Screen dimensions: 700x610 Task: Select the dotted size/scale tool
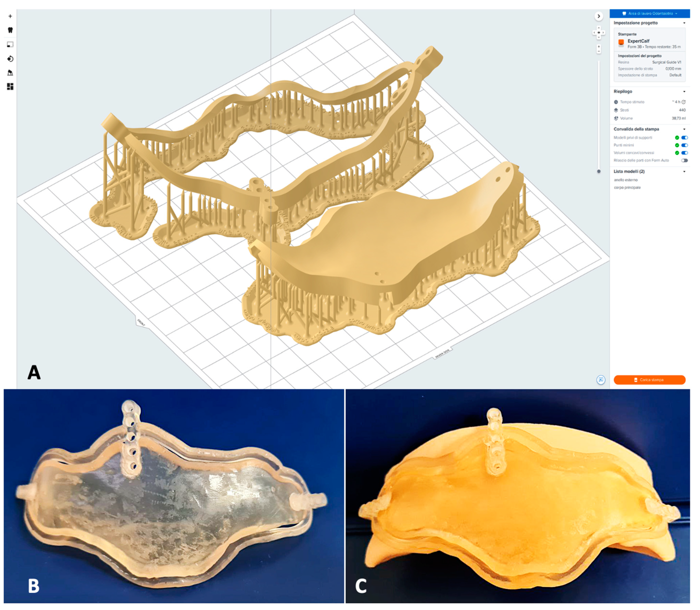pyautogui.click(x=10, y=44)
